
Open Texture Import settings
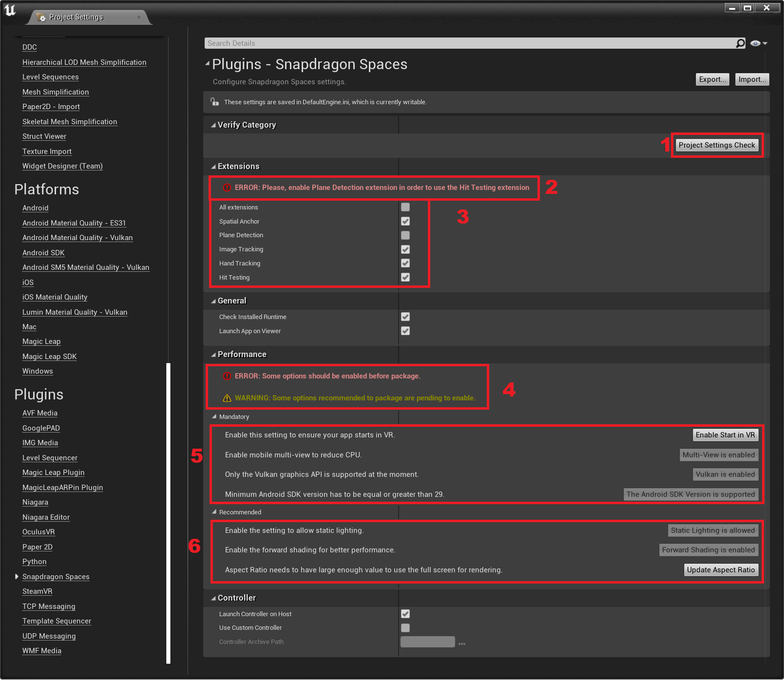pyautogui.click(x=47, y=151)
